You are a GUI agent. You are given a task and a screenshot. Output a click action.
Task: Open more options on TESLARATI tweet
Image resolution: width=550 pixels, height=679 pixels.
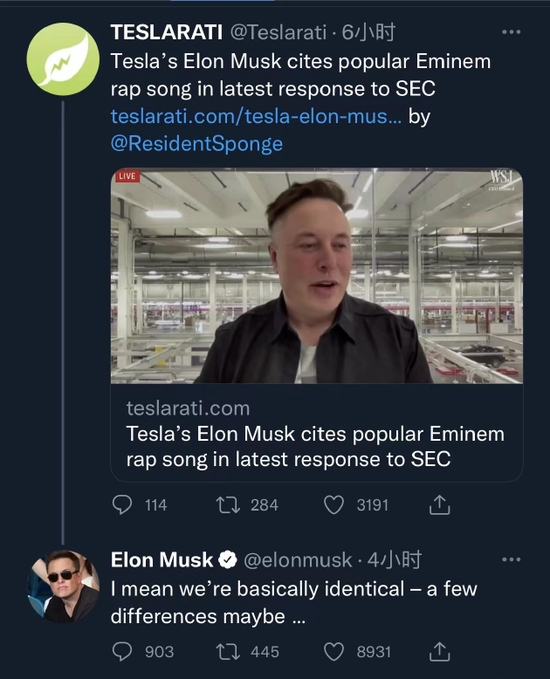coord(511,32)
